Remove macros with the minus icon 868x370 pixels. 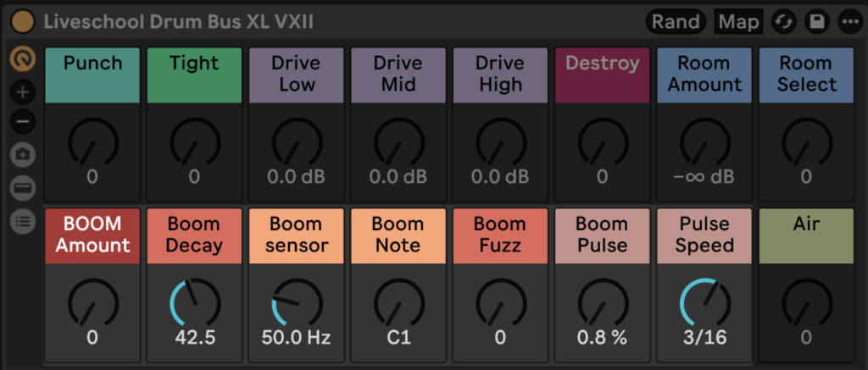23,121
